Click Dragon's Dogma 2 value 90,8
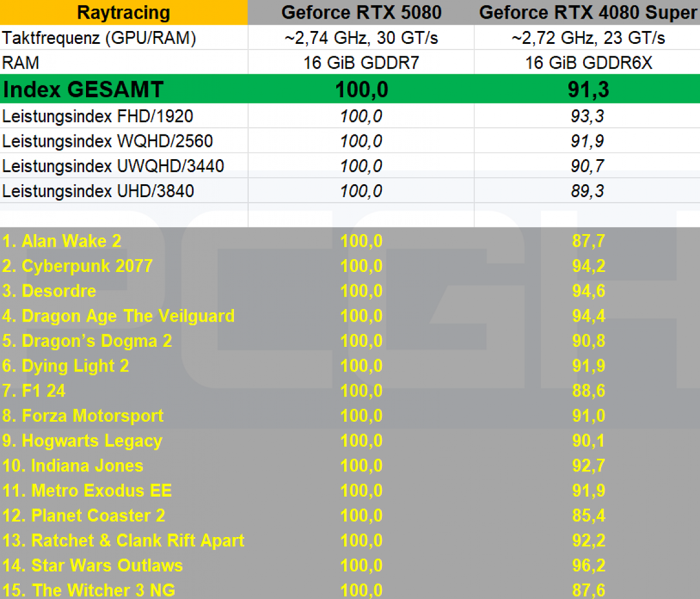The height and width of the screenshot is (599, 700). click(x=588, y=341)
